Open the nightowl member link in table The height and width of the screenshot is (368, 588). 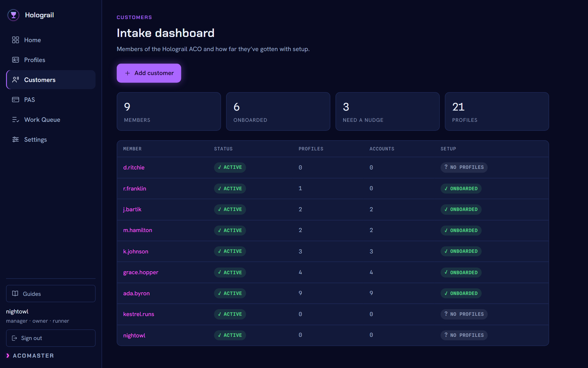click(134, 335)
